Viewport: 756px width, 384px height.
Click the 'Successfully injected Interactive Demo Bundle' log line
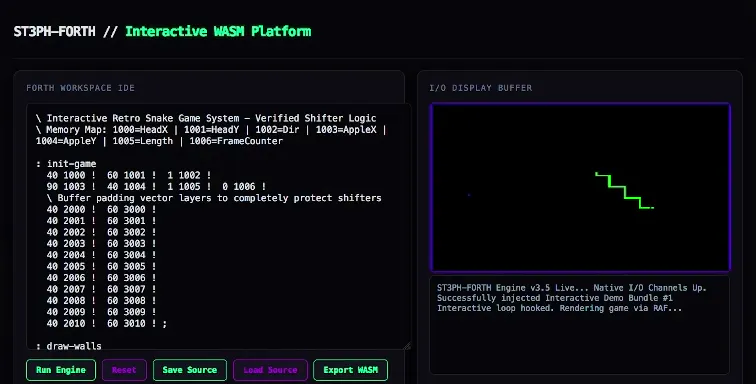555,298
